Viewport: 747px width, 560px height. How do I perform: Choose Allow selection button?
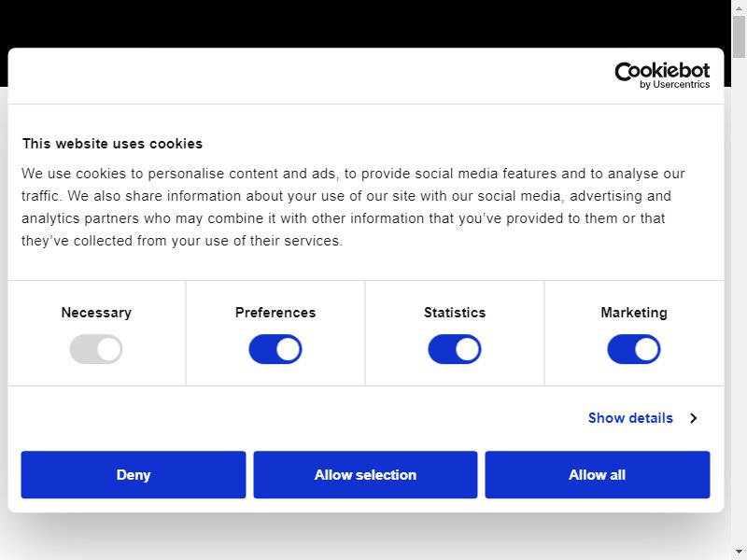pos(365,475)
